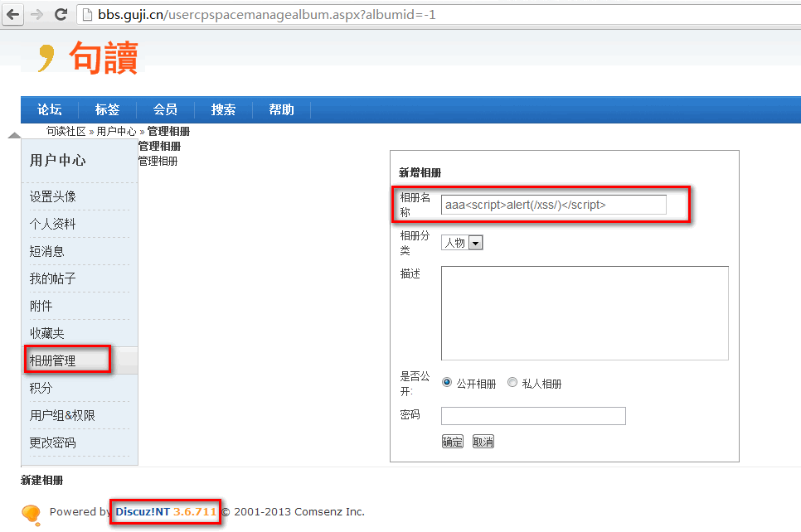The image size is (801, 532).
Task: Open 短消息 in the sidebar
Action: (47, 251)
